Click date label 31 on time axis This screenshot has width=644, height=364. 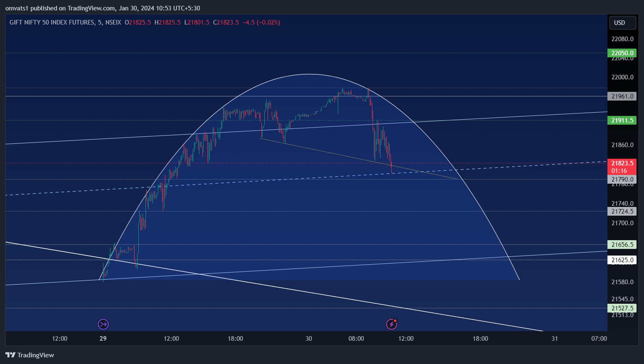555,339
